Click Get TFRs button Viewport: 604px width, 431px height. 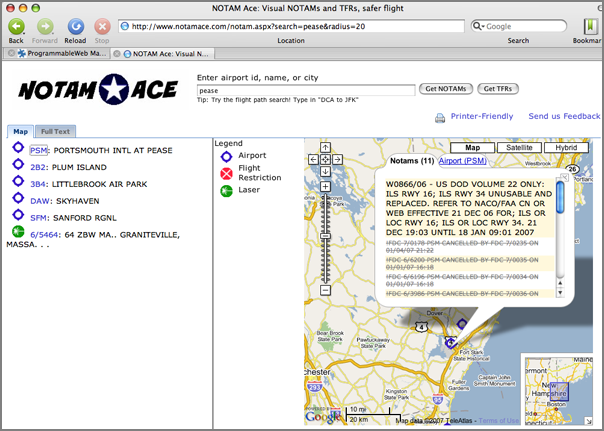click(498, 89)
